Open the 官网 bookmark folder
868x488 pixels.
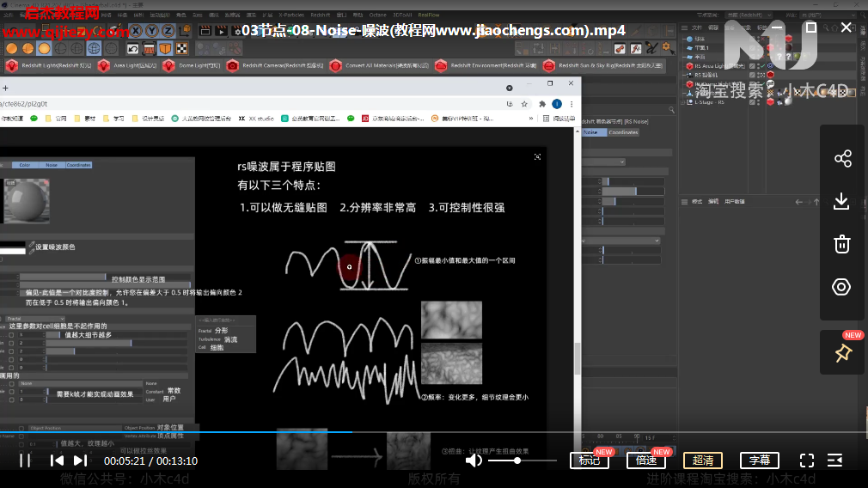click(x=56, y=119)
